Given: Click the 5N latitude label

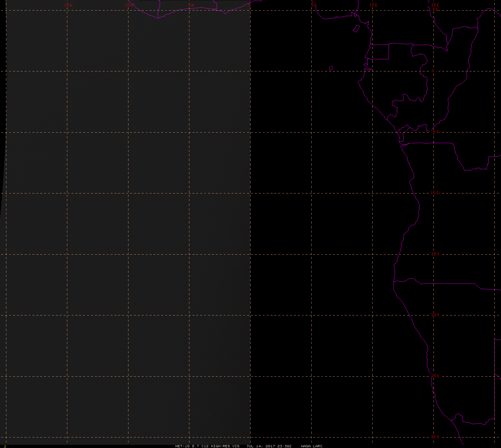Looking at the screenshot, I should (436, 10).
